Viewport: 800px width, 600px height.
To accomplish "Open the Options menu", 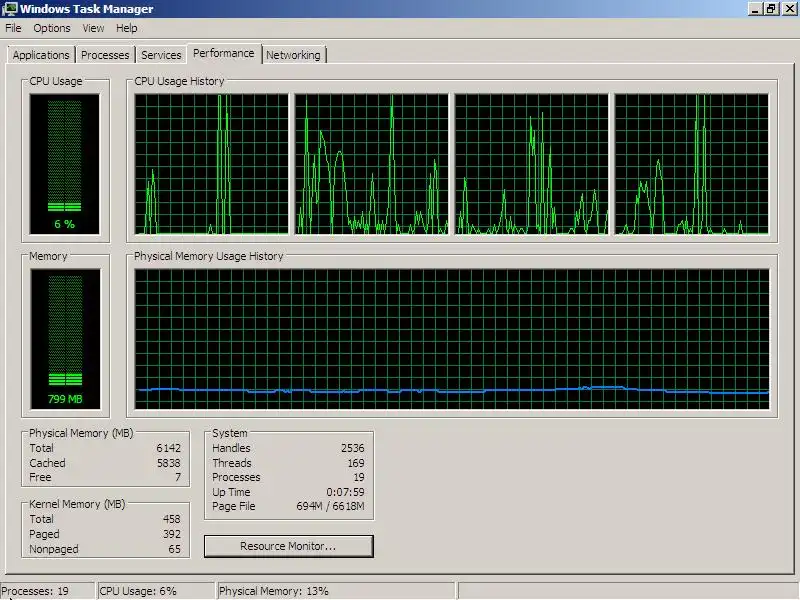I will pos(52,28).
